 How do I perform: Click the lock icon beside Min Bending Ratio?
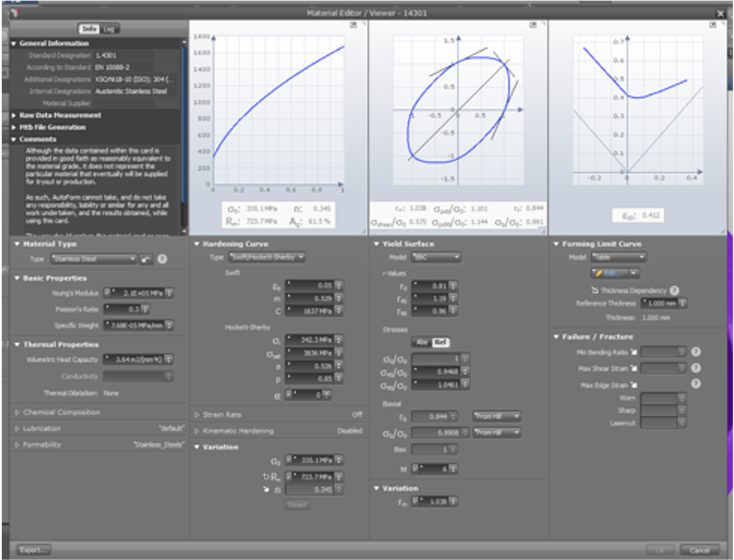pyautogui.click(x=634, y=353)
